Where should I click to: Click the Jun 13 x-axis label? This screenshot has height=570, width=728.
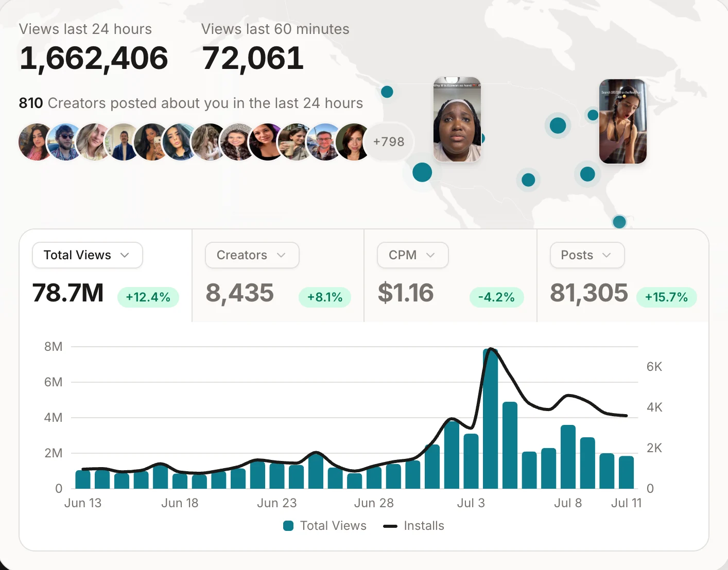[x=83, y=503]
